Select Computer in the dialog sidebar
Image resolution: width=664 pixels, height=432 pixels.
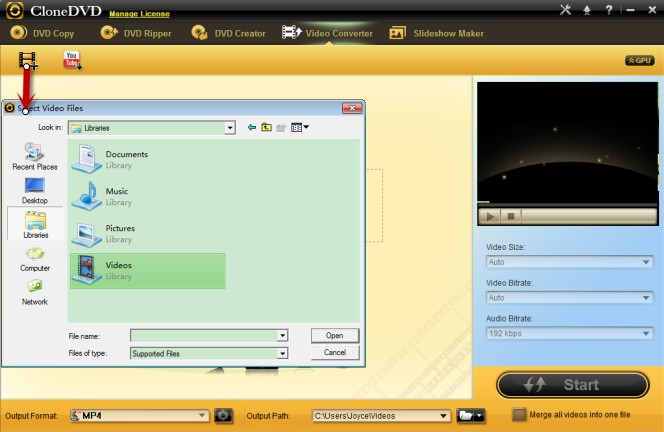(x=35, y=259)
